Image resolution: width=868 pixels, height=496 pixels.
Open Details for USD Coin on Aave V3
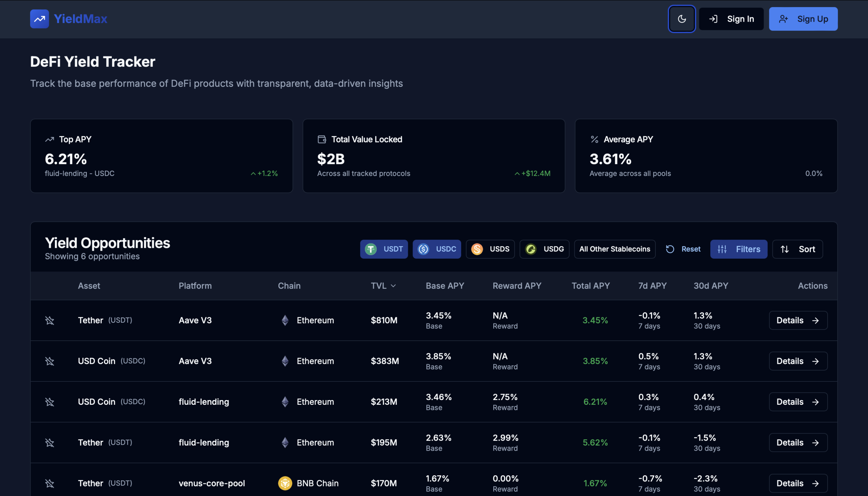coord(798,361)
